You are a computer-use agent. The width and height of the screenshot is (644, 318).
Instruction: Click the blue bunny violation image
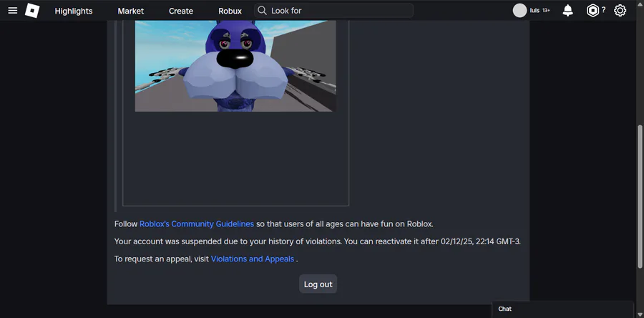click(x=235, y=66)
